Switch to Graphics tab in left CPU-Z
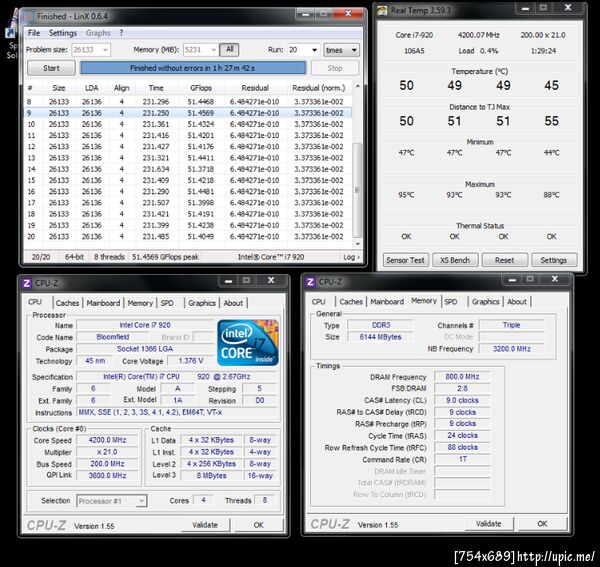This screenshot has width=600, height=567. pos(202,303)
